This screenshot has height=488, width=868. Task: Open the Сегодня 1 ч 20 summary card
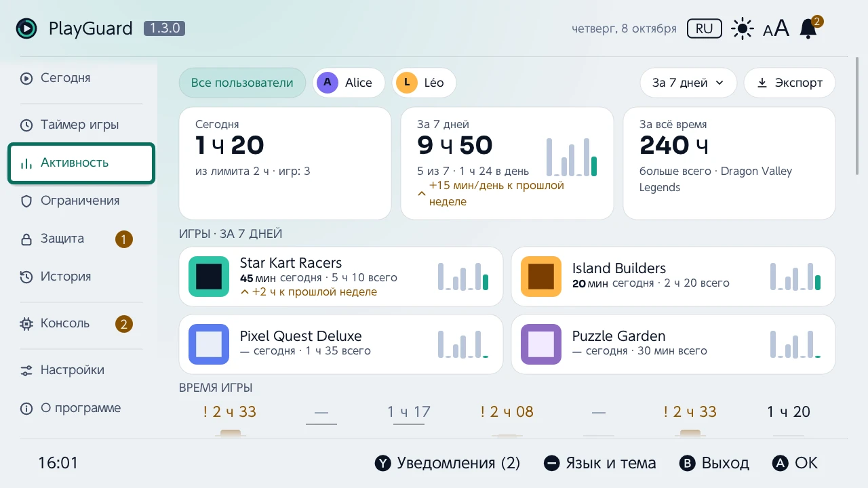(285, 163)
